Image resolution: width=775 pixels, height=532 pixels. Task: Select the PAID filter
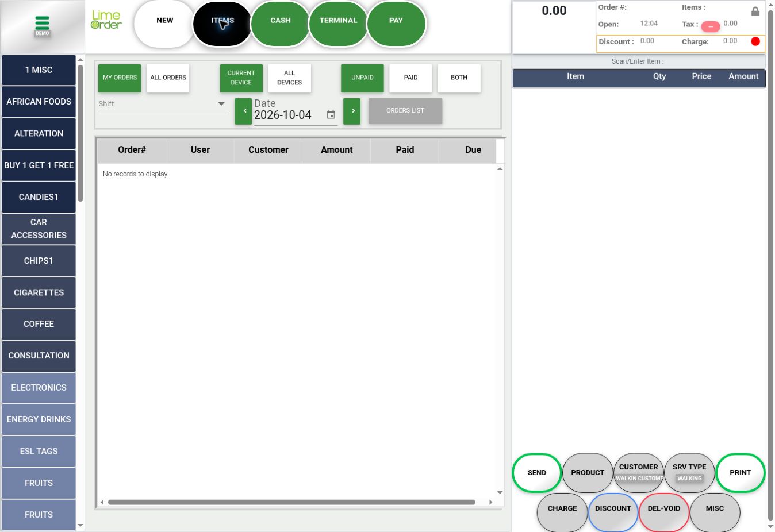pyautogui.click(x=410, y=78)
